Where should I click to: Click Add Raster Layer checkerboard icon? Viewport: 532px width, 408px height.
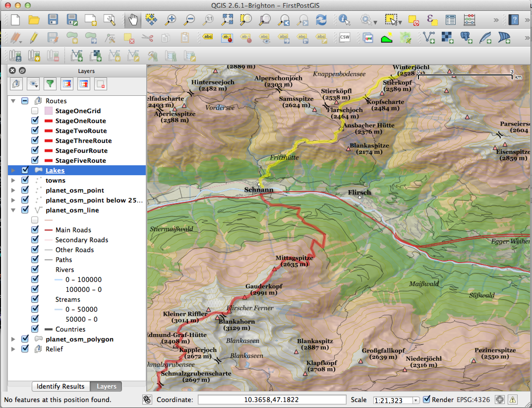click(x=448, y=38)
